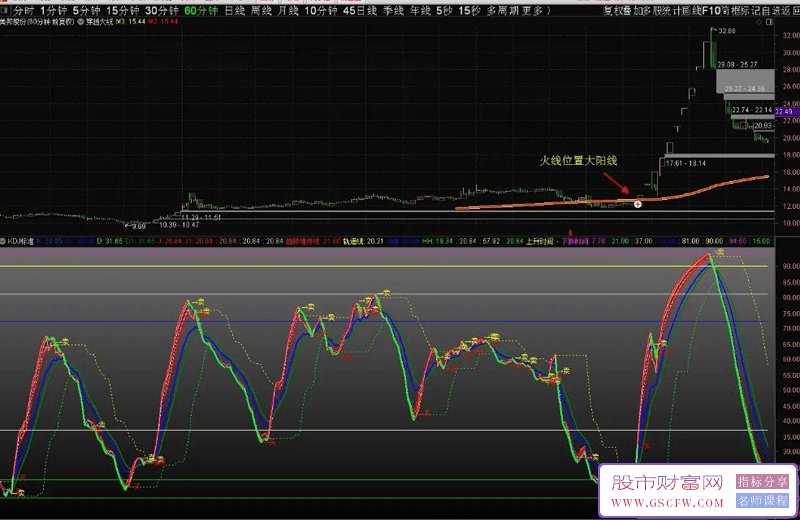
Task: Select the 5分钟 period tab
Action: pyautogui.click(x=86, y=10)
